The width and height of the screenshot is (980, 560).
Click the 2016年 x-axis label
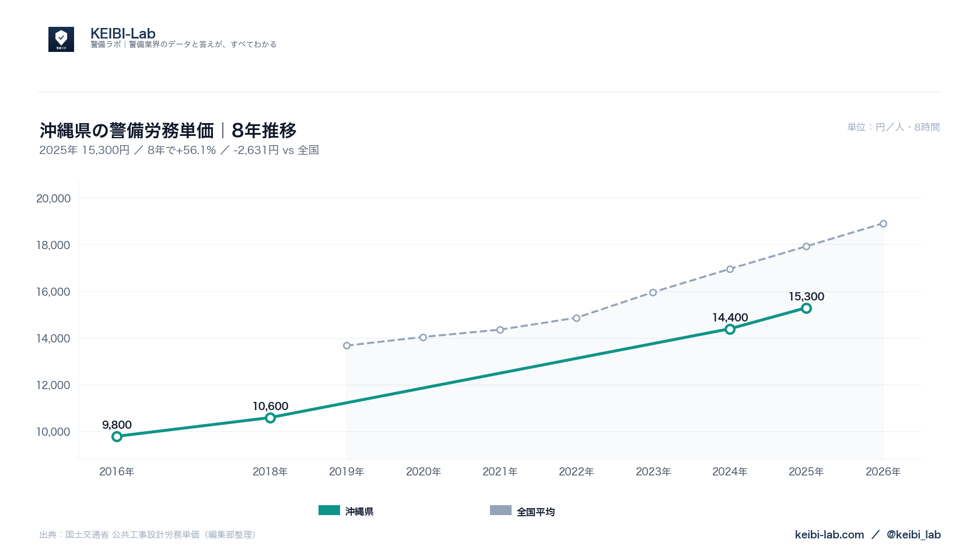point(117,471)
